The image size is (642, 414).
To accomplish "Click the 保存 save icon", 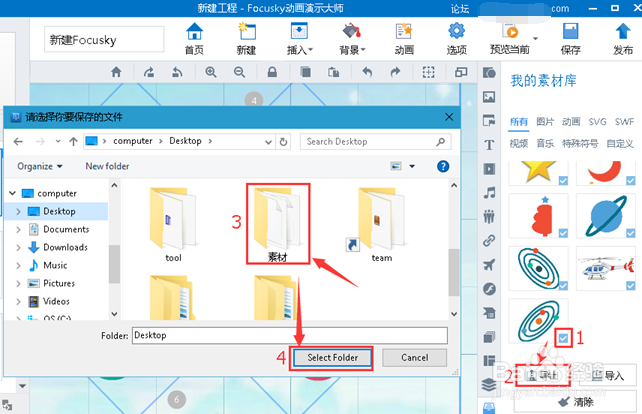I will point(570,38).
